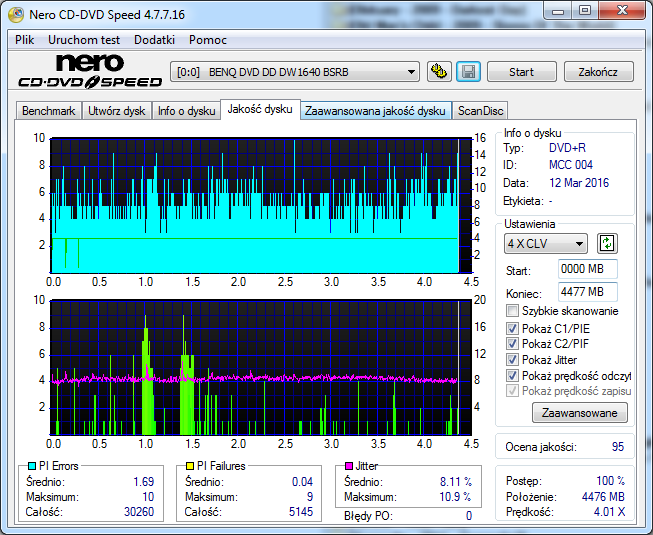
Task: Click the disc ID MCC 004
Action: [571, 165]
